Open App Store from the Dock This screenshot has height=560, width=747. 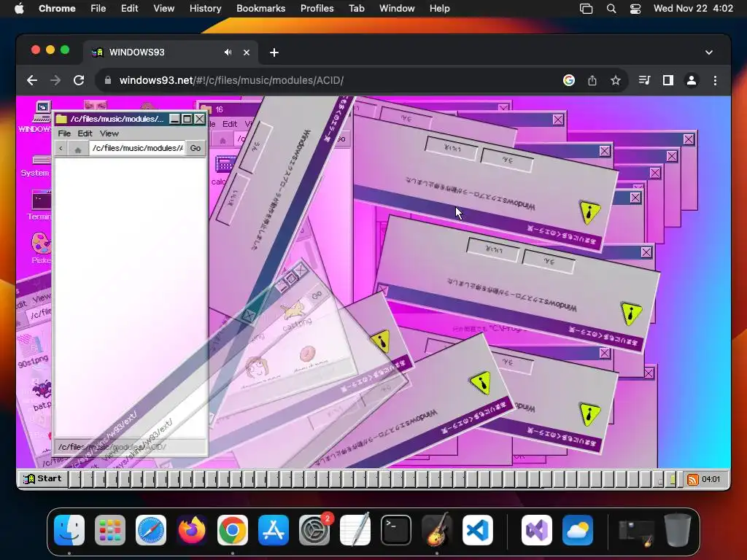click(274, 530)
